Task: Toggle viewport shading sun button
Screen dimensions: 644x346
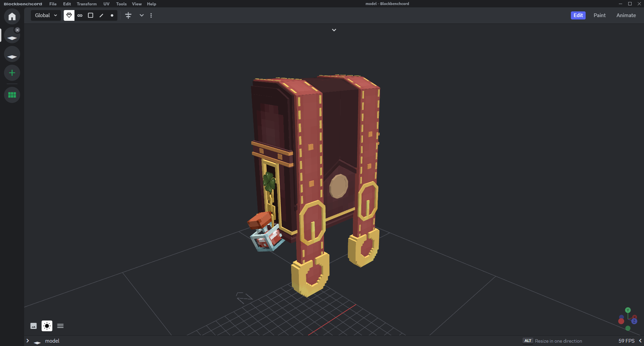Action: (x=47, y=326)
